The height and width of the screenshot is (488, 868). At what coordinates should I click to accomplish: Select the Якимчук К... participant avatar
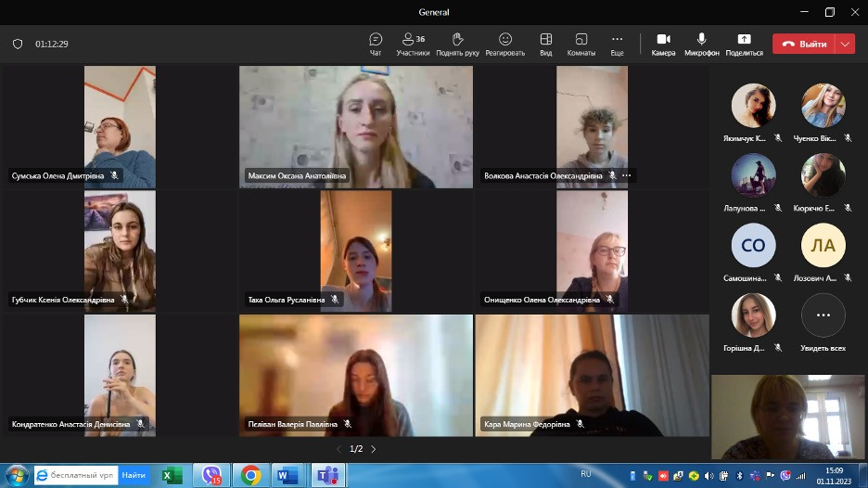(x=753, y=106)
